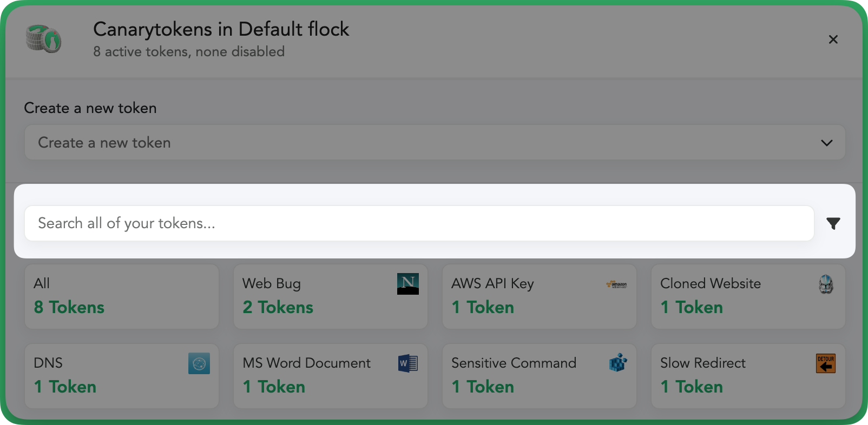
Task: Select the Web Bug 2 Tokens card
Action: tap(331, 296)
